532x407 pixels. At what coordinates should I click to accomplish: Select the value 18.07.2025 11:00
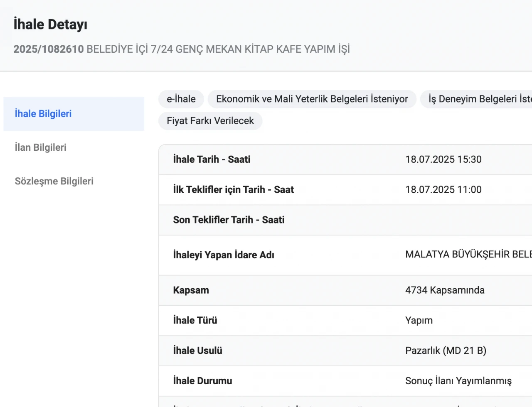(x=443, y=190)
